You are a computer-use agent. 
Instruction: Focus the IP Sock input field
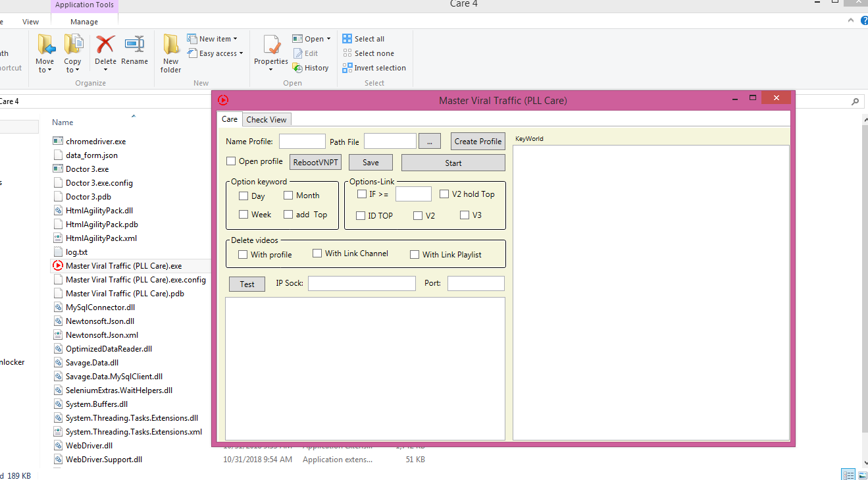coord(362,283)
